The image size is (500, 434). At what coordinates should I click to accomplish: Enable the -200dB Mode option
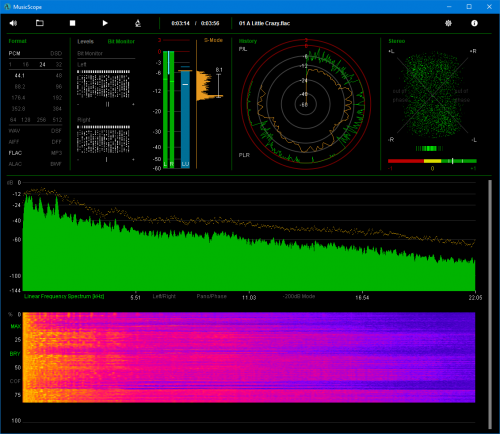pos(299,296)
